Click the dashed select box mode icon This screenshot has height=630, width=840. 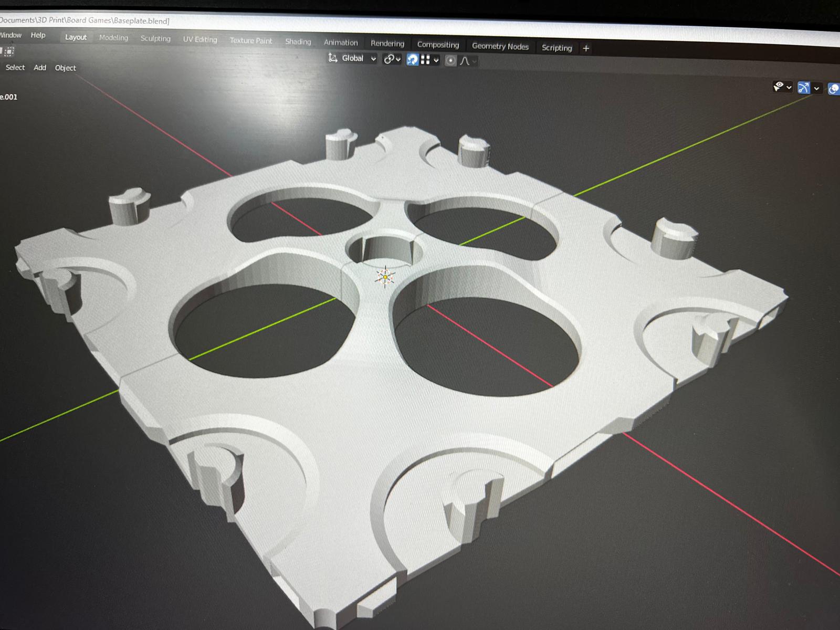pyautogui.click(x=9, y=51)
